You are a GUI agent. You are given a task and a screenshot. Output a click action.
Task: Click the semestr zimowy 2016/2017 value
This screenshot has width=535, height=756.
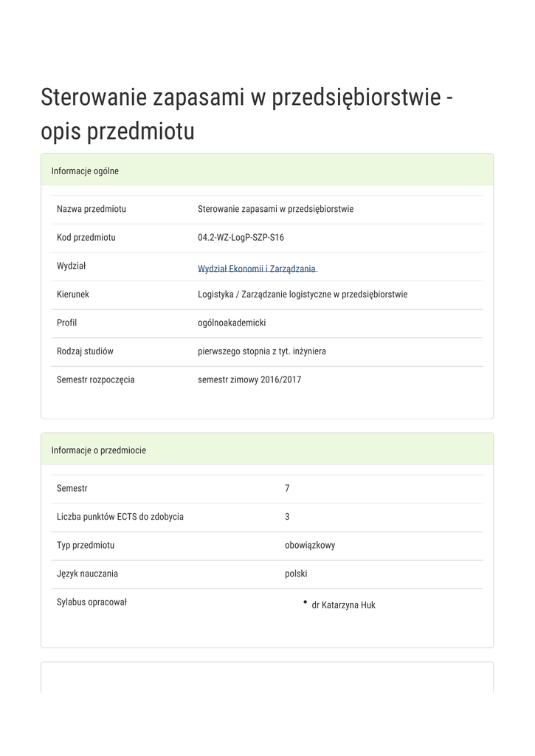[249, 380]
